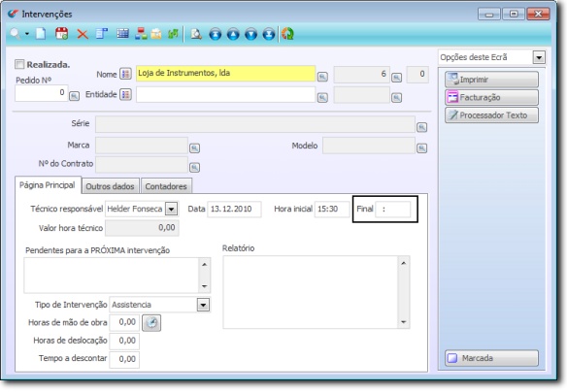
Task: Click Relatório scrollbar down arrow
Action: pyautogui.click(x=404, y=322)
